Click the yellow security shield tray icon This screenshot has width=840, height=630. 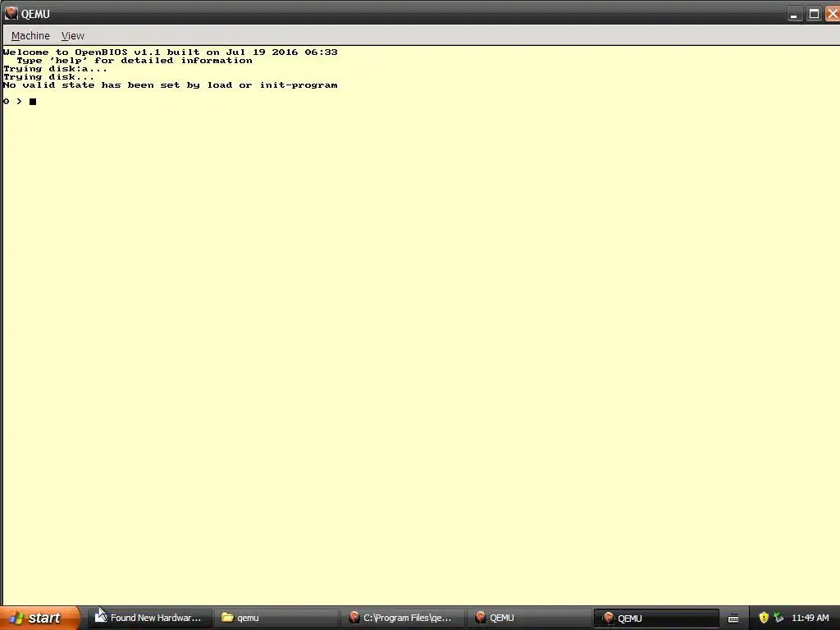(764, 618)
